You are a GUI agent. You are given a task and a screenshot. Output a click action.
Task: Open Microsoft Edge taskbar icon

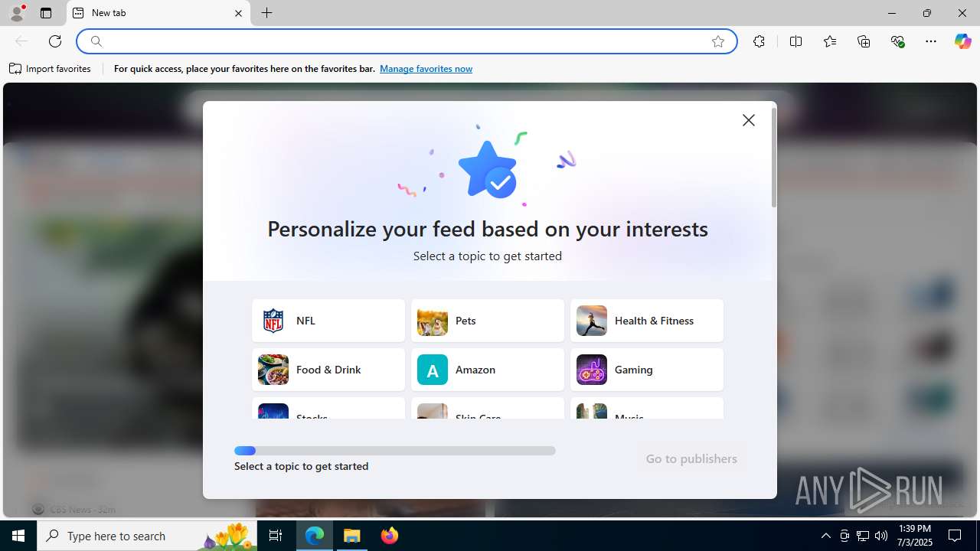tap(315, 536)
